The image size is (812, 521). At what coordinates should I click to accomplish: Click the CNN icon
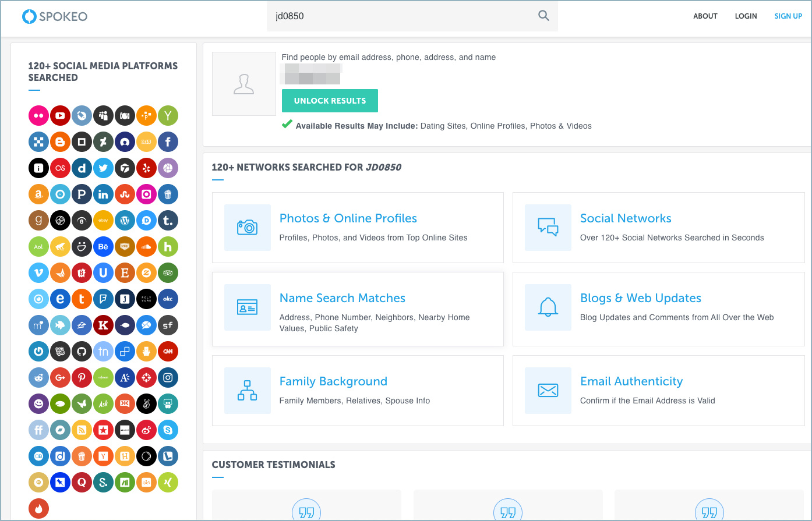(168, 352)
